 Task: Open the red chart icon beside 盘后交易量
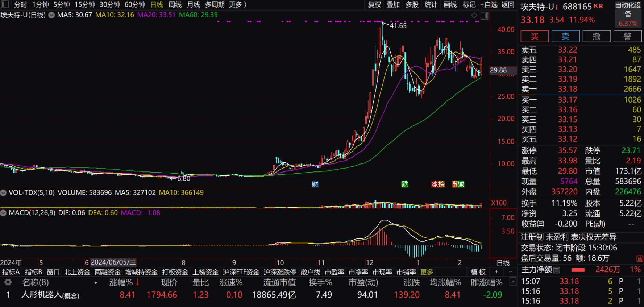(x=640, y=258)
